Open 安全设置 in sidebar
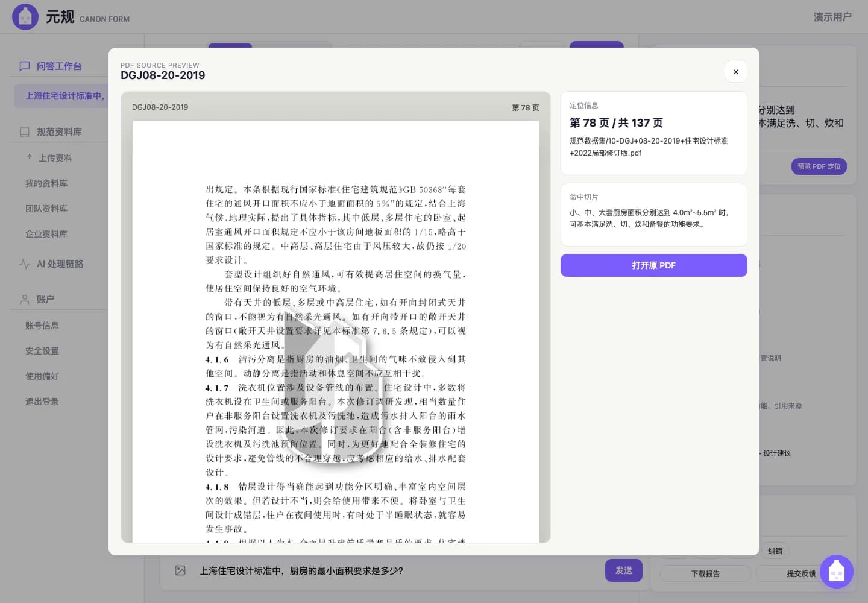Screen dimensions: 868x603 pyautogui.click(x=42, y=351)
